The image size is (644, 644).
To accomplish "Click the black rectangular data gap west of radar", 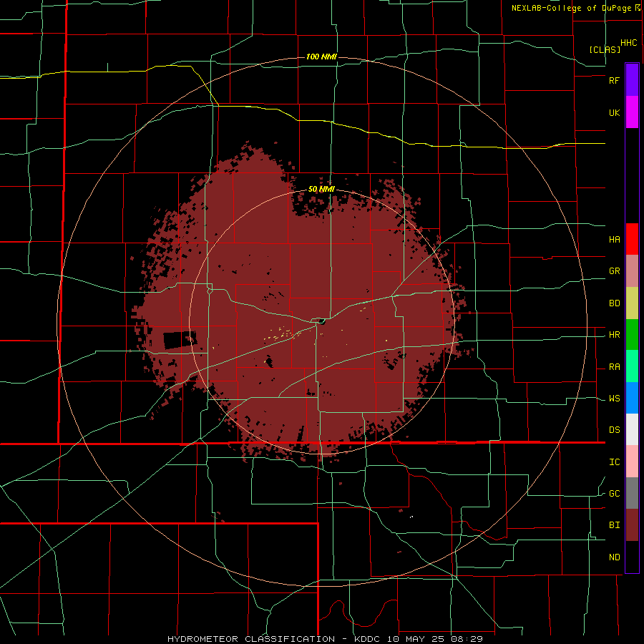I will pos(180,341).
